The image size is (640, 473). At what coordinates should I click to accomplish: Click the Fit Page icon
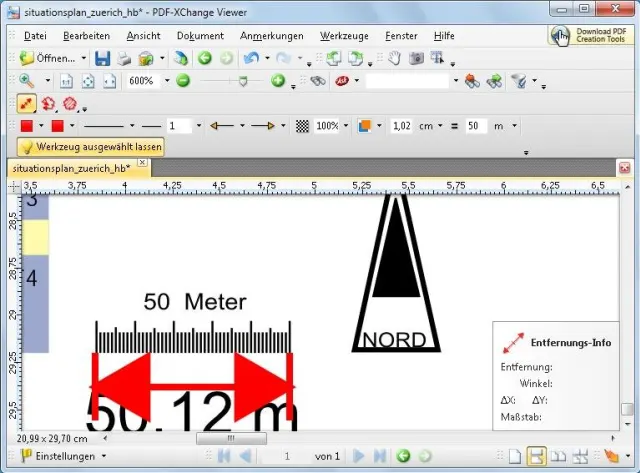point(88,81)
